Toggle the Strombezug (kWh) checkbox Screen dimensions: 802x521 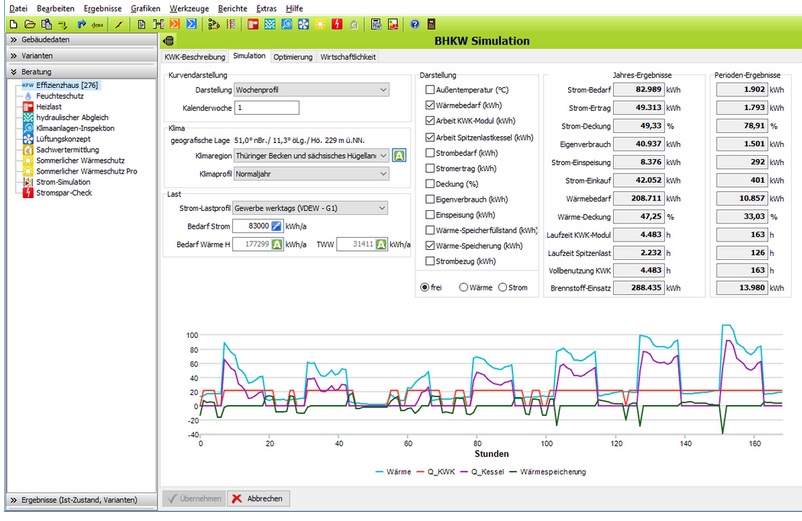[430, 262]
